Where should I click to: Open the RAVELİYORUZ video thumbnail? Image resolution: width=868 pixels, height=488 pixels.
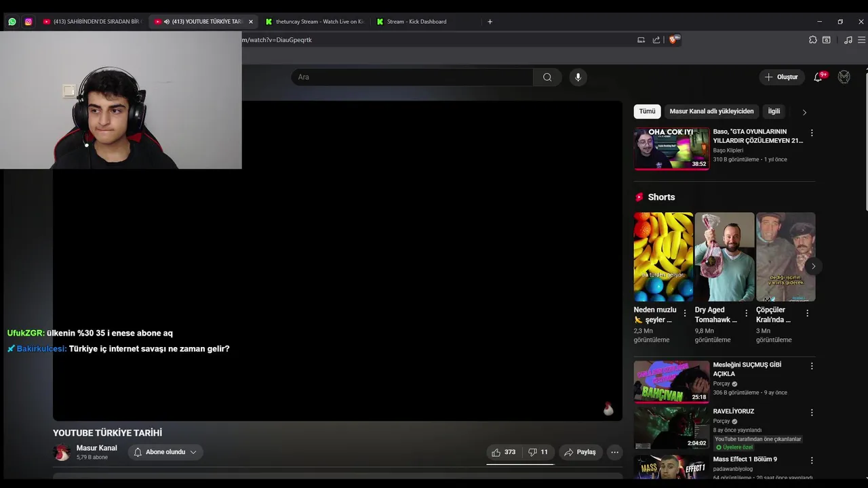(x=671, y=428)
